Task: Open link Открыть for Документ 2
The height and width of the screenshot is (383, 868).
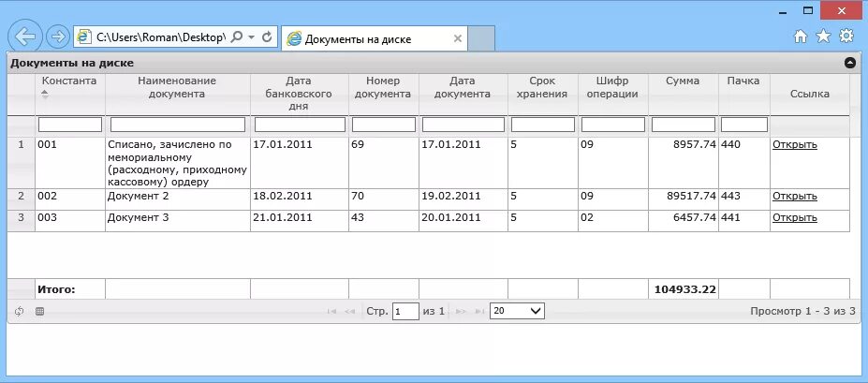Action: coord(795,197)
